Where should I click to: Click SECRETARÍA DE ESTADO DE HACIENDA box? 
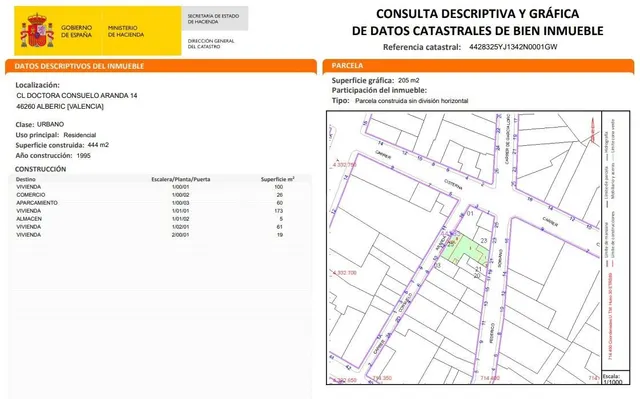pos(215,18)
